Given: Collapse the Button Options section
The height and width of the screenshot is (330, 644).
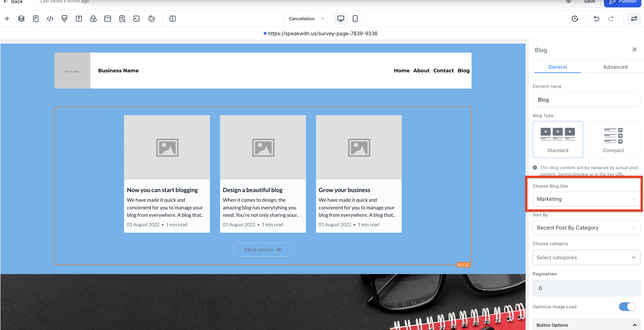Looking at the screenshot, I should coord(634,325).
